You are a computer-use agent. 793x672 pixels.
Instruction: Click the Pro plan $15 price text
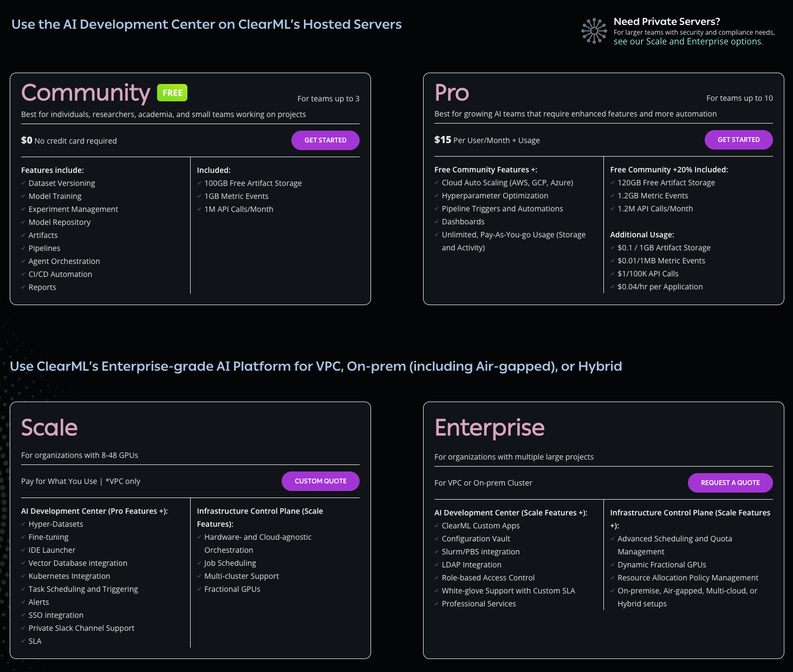pos(443,140)
